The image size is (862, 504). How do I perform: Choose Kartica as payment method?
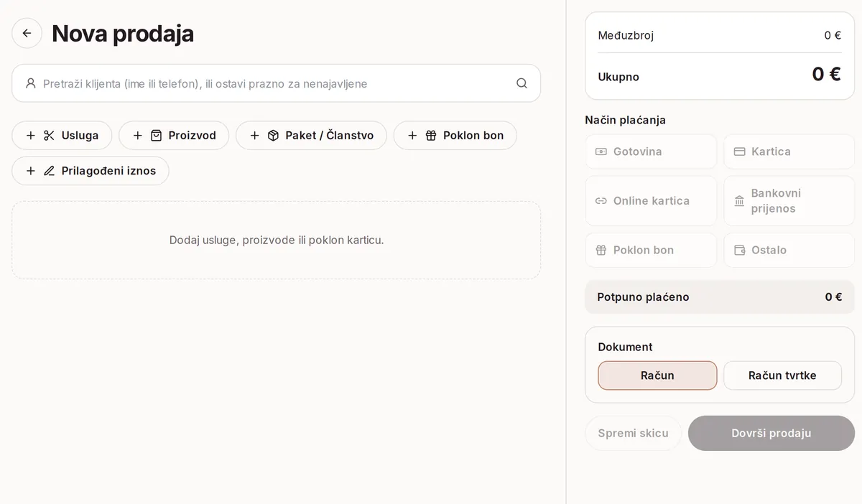(789, 151)
